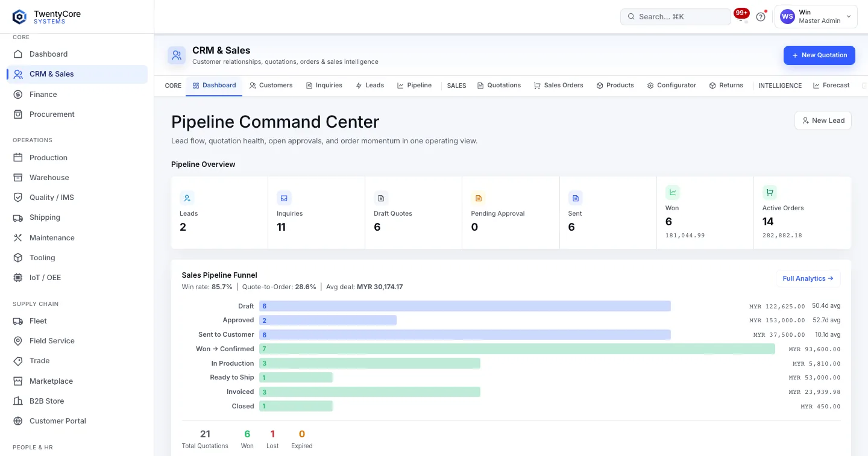Click the Sent card icon
The height and width of the screenshot is (456, 868).
tap(576, 198)
